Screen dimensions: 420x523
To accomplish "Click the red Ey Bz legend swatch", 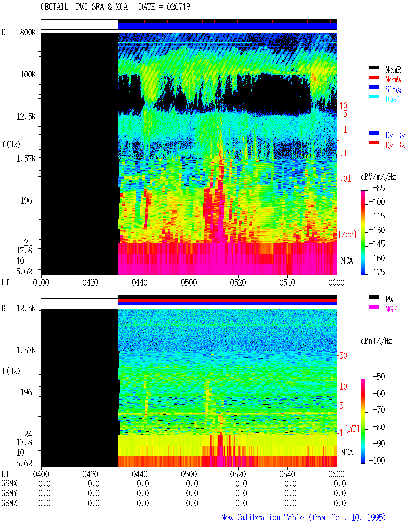I will [374, 143].
